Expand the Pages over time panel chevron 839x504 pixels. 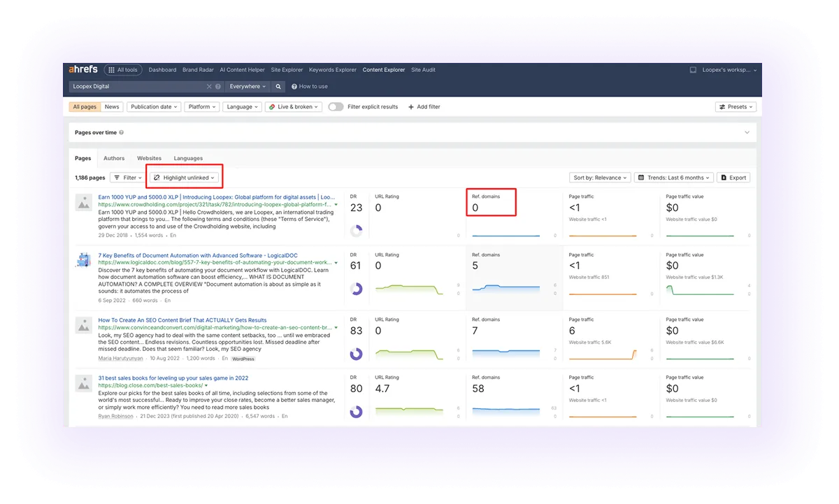747,133
